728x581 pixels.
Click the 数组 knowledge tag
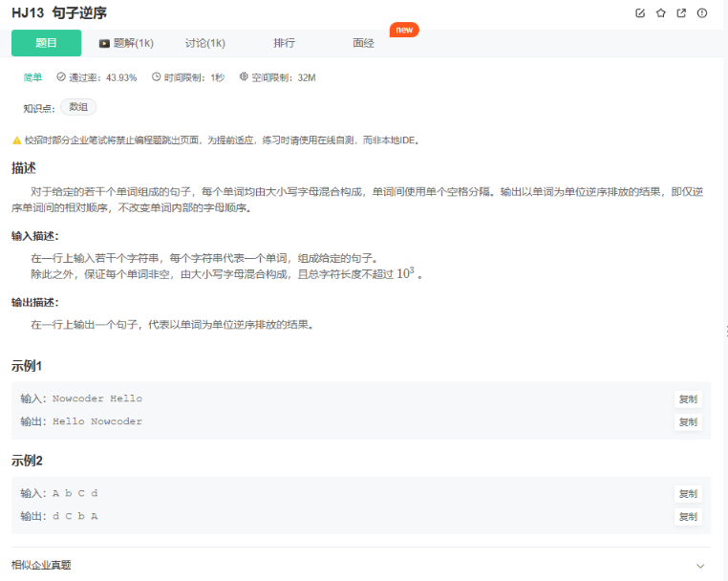click(78, 107)
